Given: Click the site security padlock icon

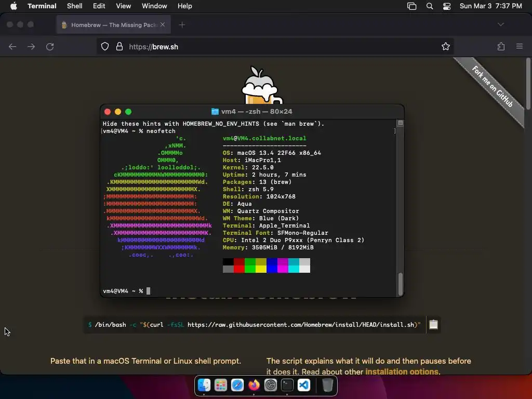Looking at the screenshot, I should pos(119,46).
